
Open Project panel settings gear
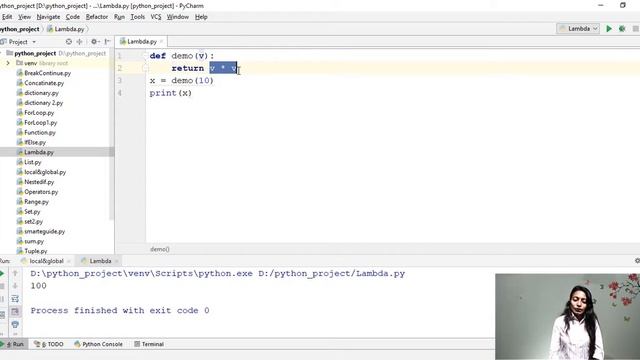[94, 42]
